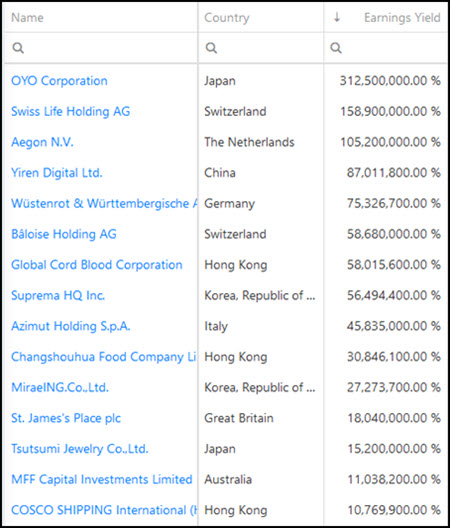
Task: Click the search icon in Earnings Yield filter
Action: (336, 48)
